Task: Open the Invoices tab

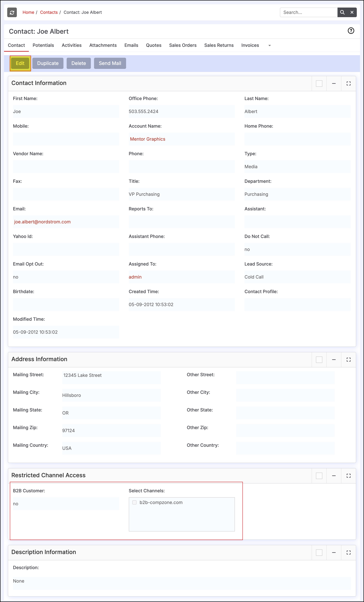Action: point(250,45)
